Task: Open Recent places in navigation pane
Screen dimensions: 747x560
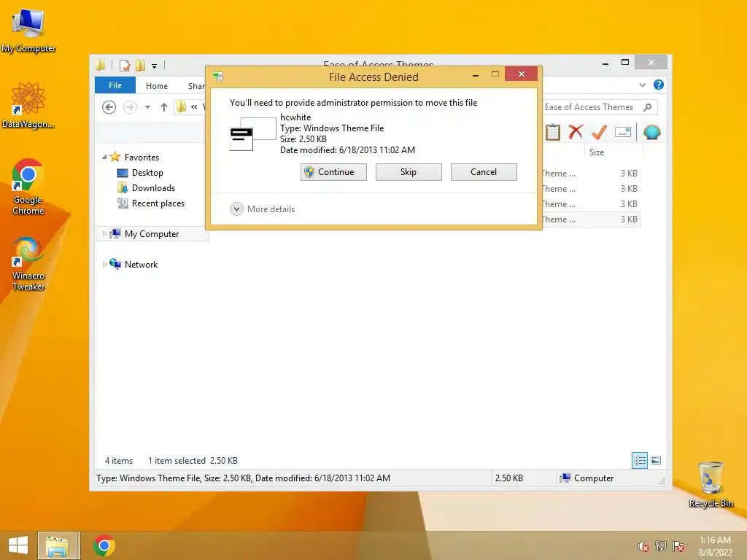Action: pos(158,203)
